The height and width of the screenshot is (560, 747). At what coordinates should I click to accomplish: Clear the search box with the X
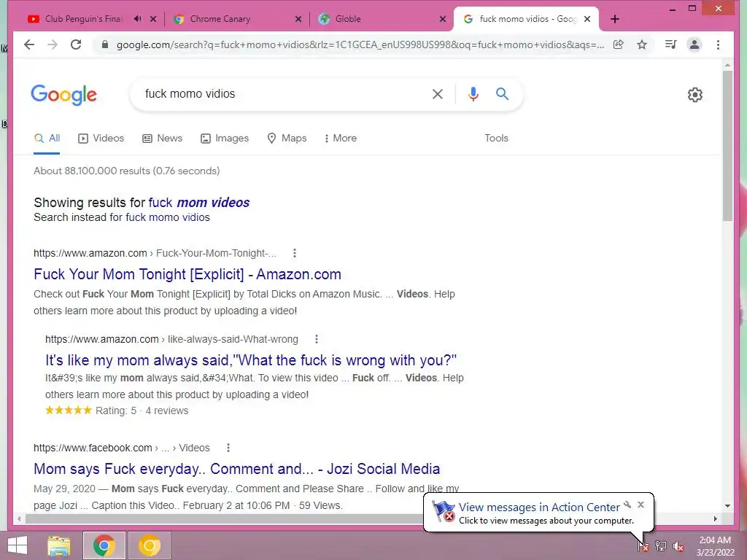(438, 94)
